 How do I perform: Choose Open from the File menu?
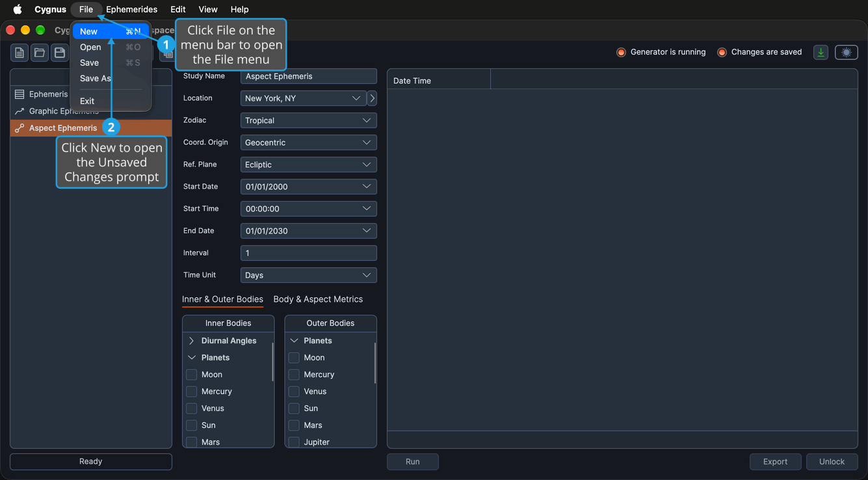111,47
